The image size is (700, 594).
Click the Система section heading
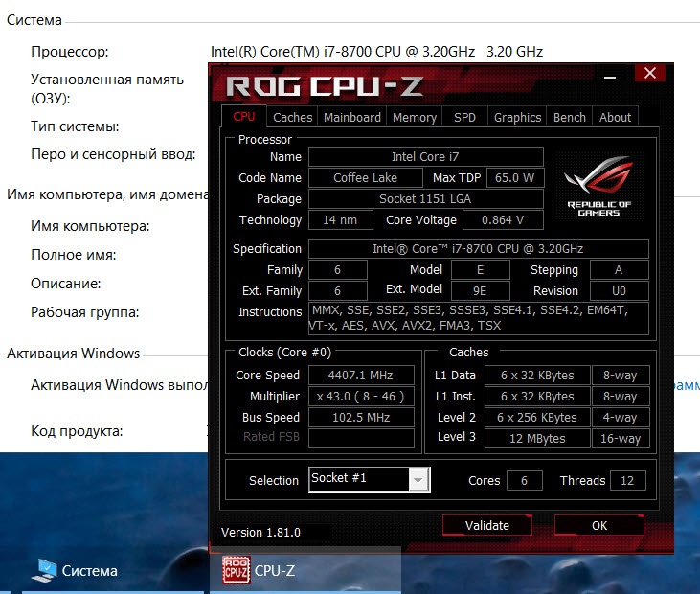[34, 20]
